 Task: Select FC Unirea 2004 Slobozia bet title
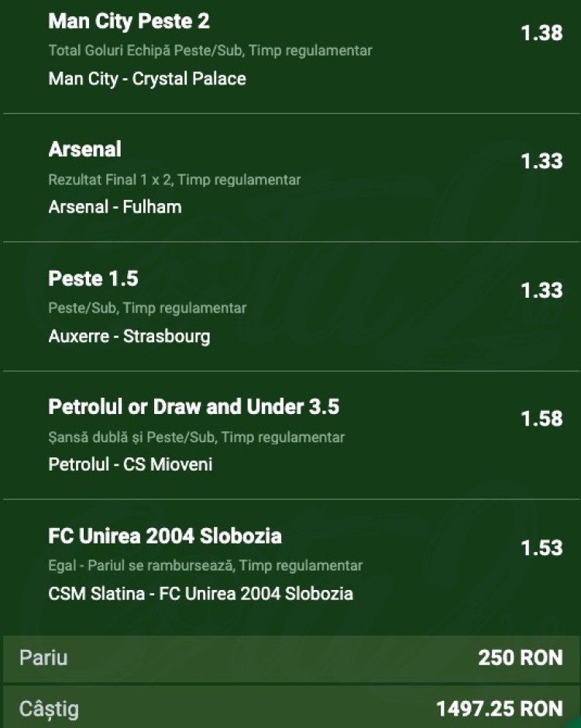pos(165,536)
